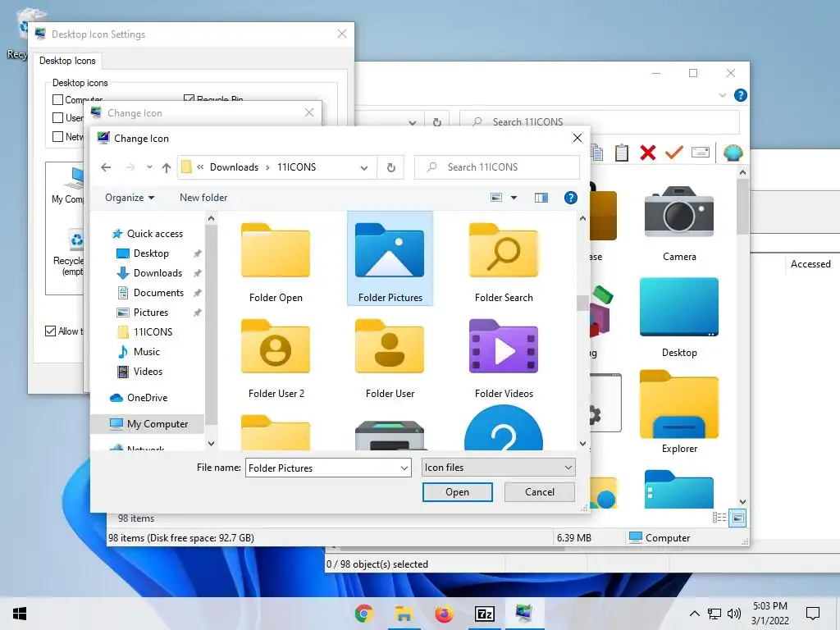Screen dimensions: 840x630
Task: Switch to large icons view in background window
Action: 737,518
